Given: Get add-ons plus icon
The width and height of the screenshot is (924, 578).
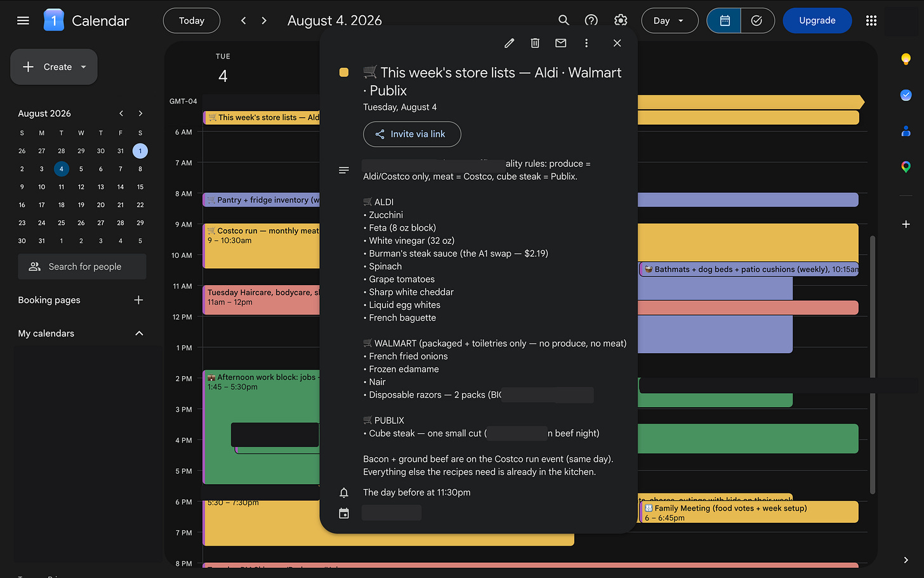Looking at the screenshot, I should coord(906,224).
